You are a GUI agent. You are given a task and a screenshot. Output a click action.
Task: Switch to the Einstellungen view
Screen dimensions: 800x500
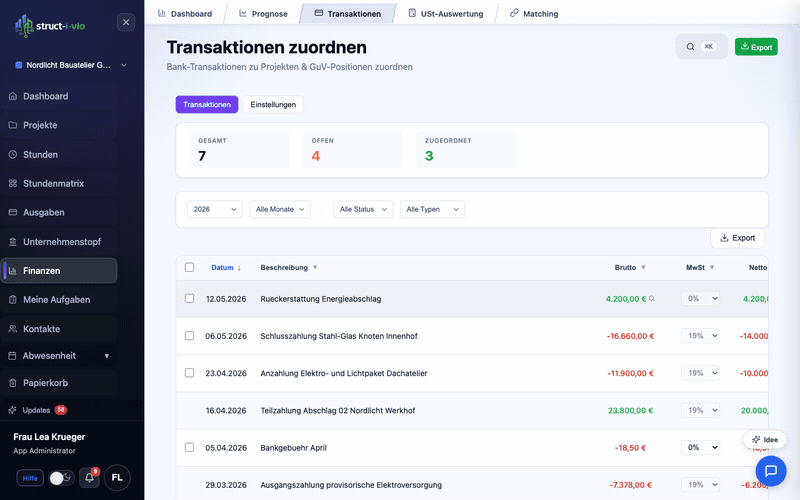[272, 104]
